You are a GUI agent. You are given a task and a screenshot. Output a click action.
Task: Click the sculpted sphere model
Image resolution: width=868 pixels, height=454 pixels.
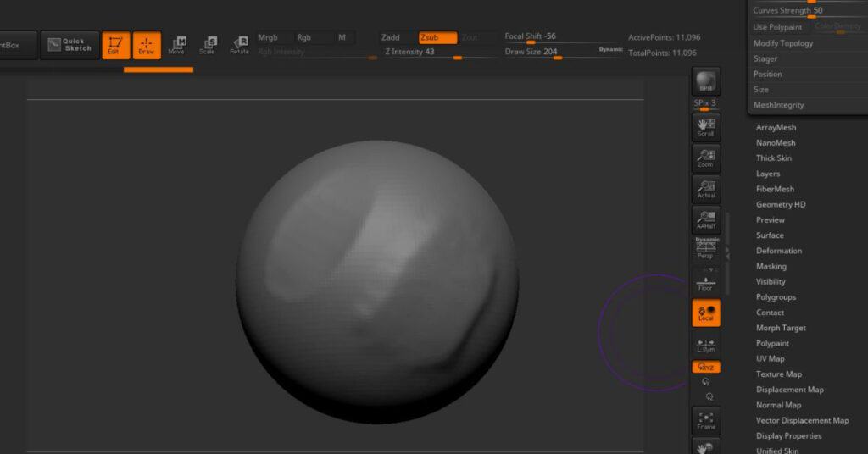click(377, 282)
